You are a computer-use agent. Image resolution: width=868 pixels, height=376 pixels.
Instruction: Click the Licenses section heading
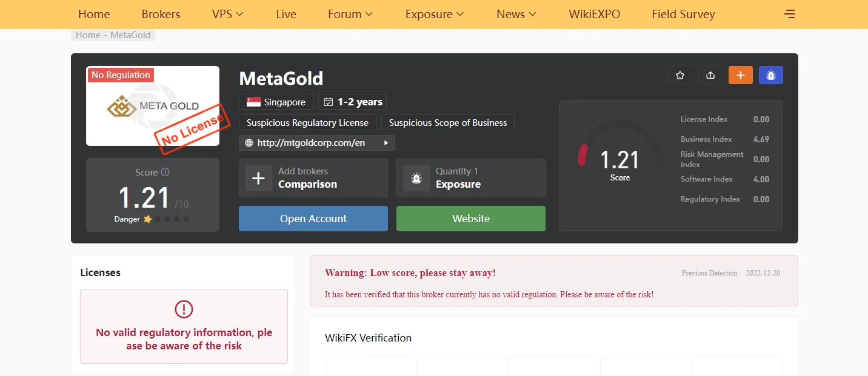click(x=100, y=272)
